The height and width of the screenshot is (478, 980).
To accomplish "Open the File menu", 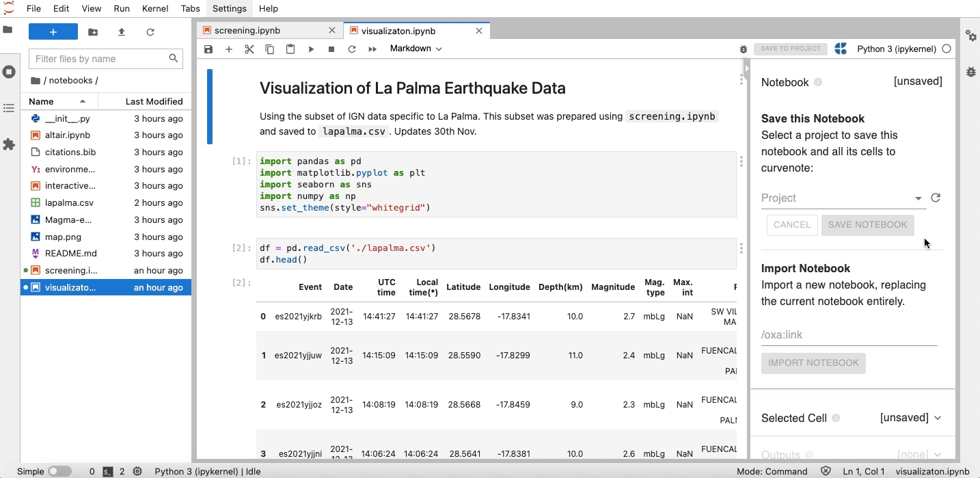I will 33,8.
